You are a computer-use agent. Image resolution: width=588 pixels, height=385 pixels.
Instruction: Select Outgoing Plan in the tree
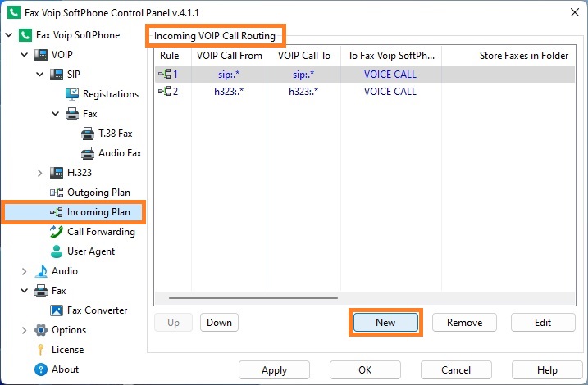click(x=98, y=192)
